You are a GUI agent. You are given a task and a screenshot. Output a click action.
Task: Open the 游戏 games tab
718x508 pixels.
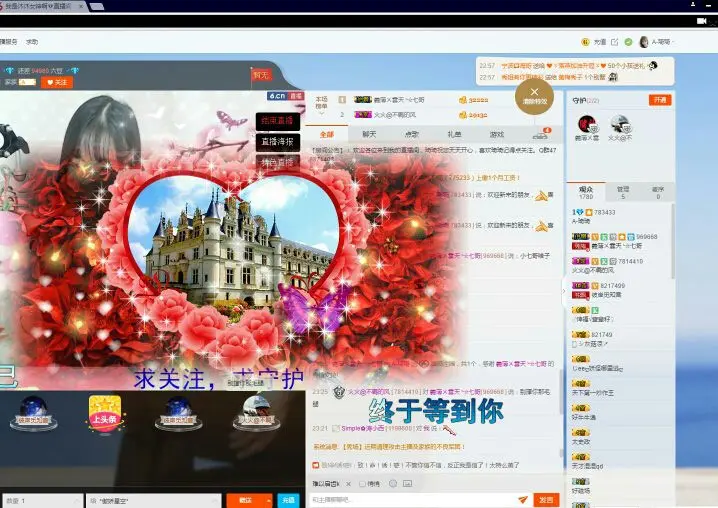[496, 134]
